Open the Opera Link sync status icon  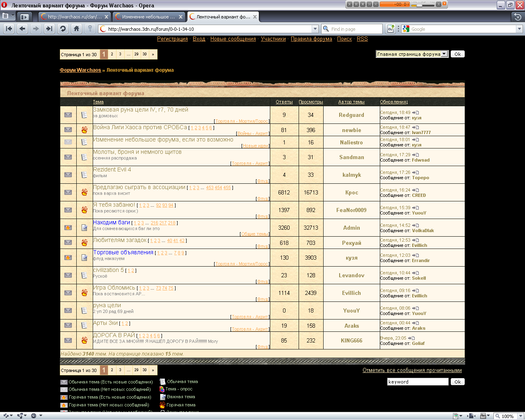point(6,416)
